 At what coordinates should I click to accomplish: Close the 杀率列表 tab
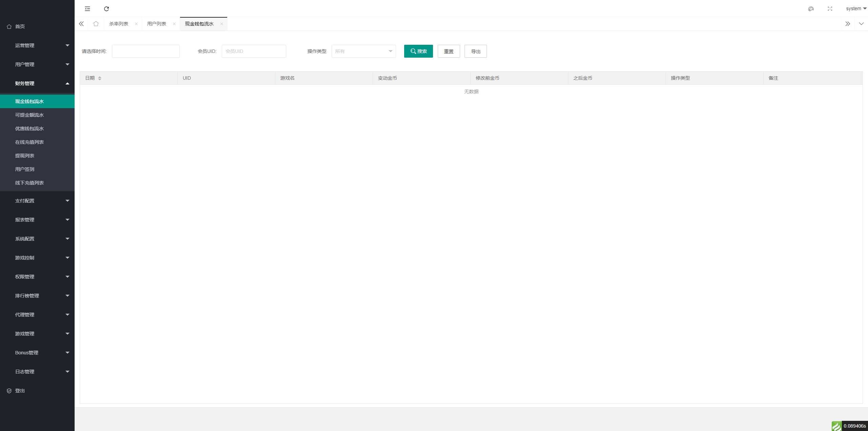pos(136,24)
